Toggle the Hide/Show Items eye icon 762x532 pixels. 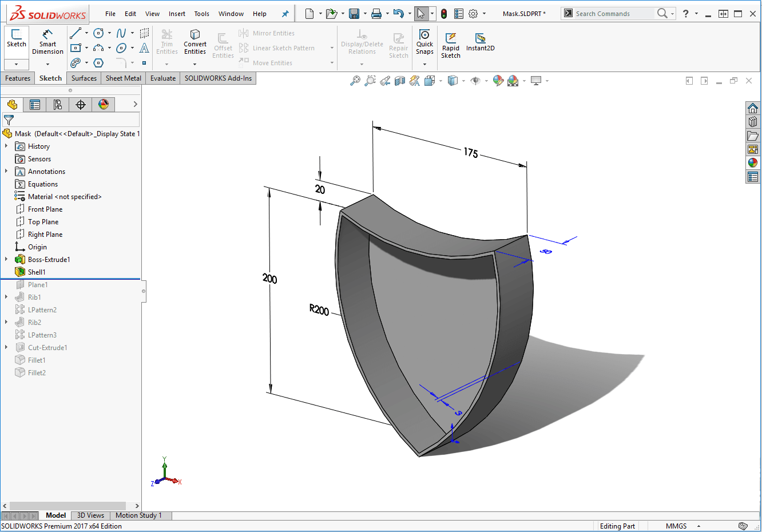pos(475,81)
